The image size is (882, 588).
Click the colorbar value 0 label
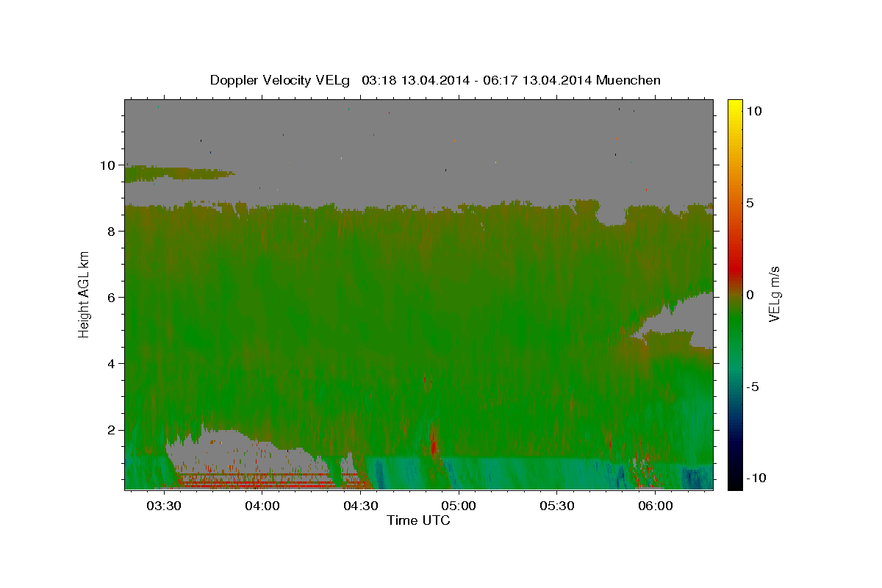pos(750,295)
